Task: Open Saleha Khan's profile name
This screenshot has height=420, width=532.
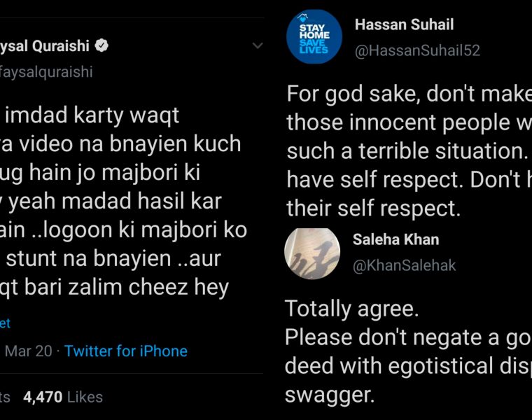Action: tap(396, 239)
